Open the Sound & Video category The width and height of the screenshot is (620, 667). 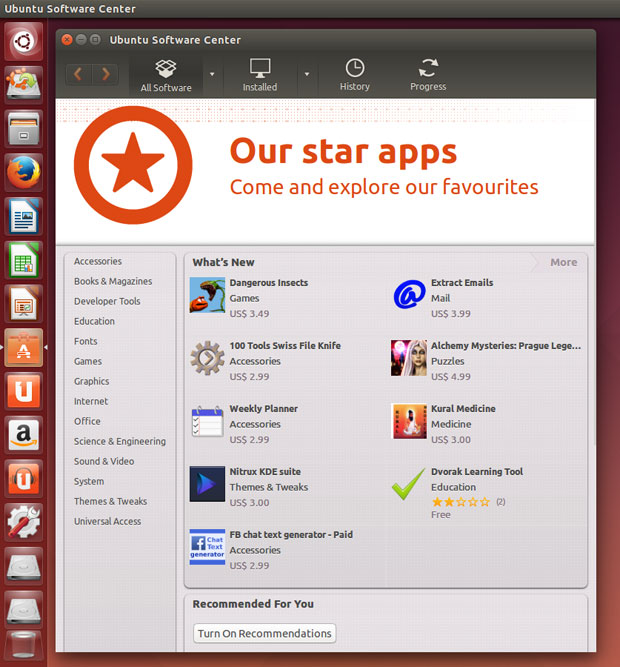coord(104,461)
